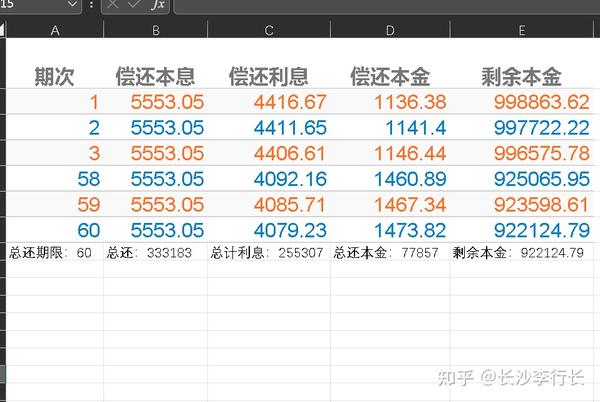
Task: Select principal cell 1136.38
Action: point(390,102)
